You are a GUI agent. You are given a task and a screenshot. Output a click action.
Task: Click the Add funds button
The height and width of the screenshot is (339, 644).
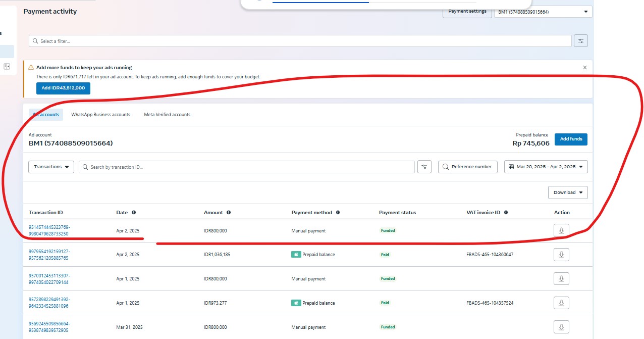571,139
